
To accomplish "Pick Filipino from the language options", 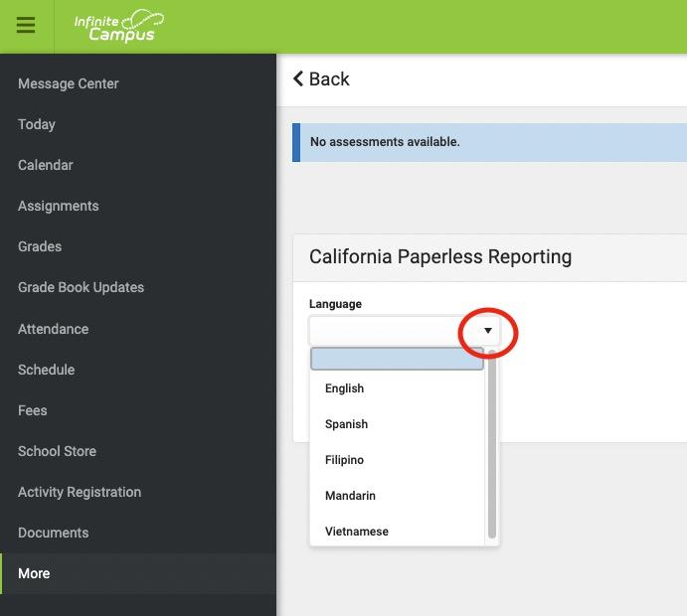I will coord(344,460).
